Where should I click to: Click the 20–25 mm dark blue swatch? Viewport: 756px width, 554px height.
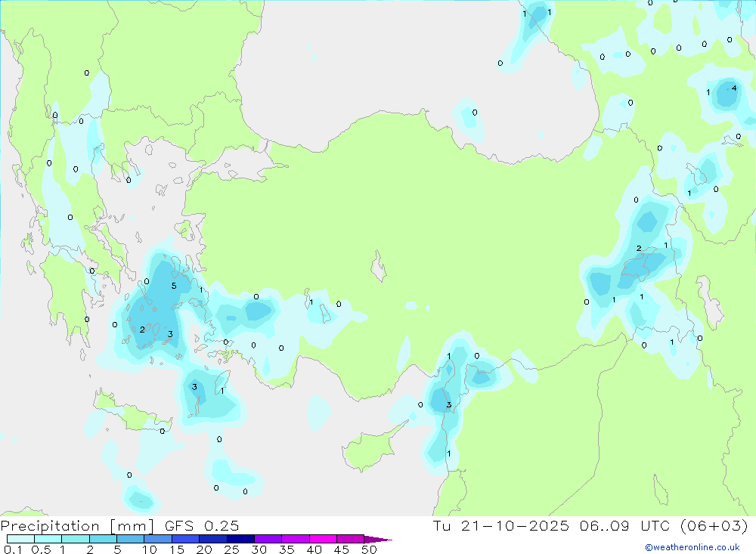point(213,539)
